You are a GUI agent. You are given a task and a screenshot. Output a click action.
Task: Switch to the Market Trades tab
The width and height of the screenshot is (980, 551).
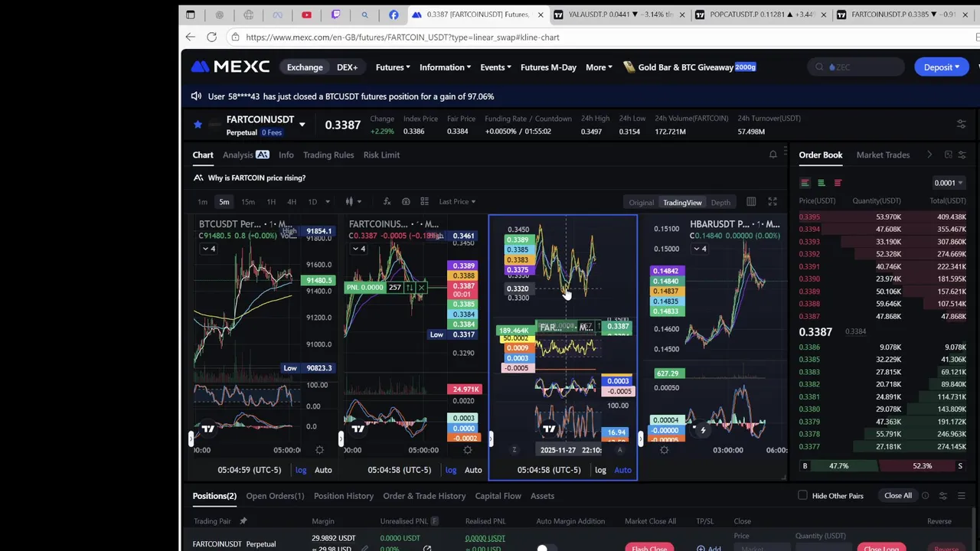pyautogui.click(x=883, y=155)
